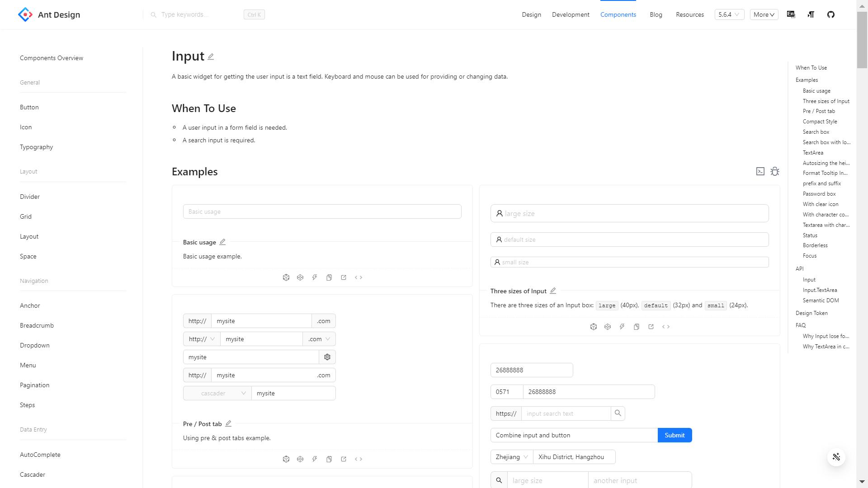Image resolution: width=868 pixels, height=488 pixels.
Task: Open Cascader page in sidebar
Action: pyautogui.click(x=33, y=474)
